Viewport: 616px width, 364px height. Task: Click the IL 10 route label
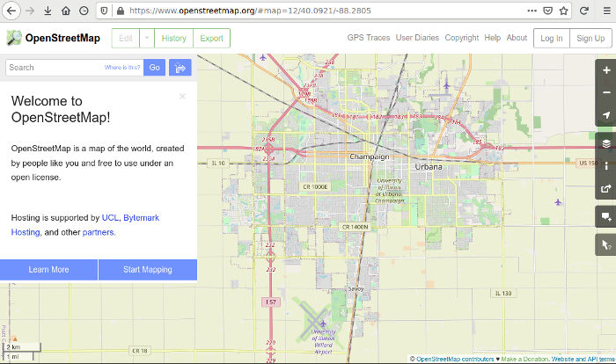coord(218,163)
